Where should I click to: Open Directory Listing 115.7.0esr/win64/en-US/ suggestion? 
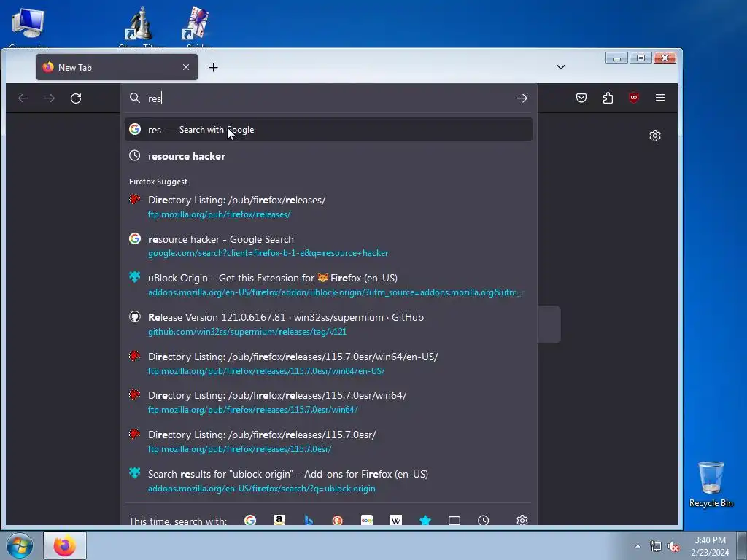pos(328,363)
